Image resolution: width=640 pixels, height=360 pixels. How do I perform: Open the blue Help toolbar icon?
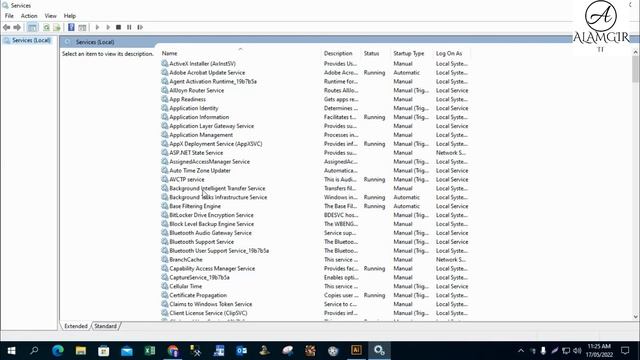click(x=71, y=27)
